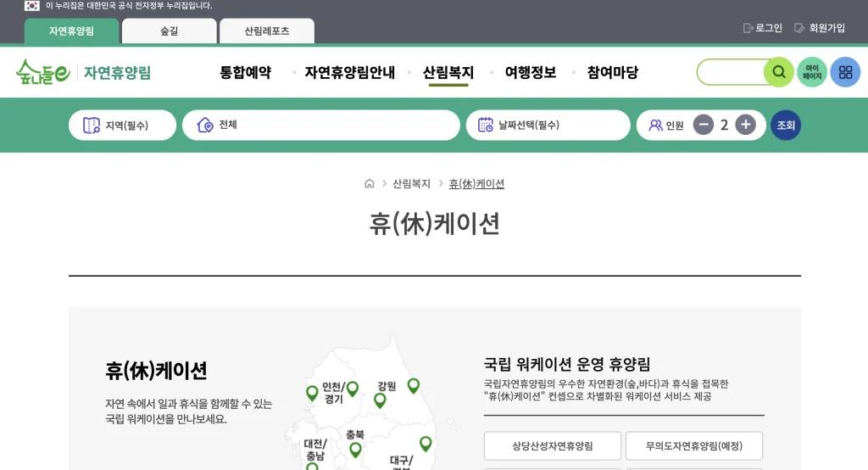
Task: Click 국립 워케이션 운영 휴양림 heading
Action: pos(567,364)
